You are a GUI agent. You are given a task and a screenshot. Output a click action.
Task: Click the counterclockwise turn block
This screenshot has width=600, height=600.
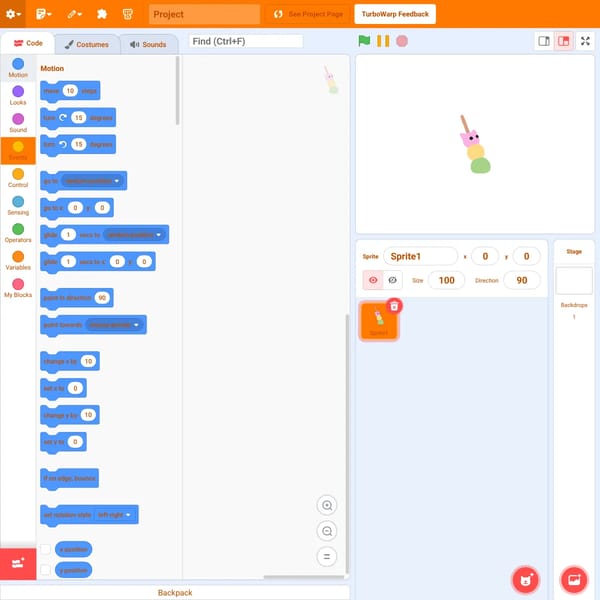(x=78, y=145)
